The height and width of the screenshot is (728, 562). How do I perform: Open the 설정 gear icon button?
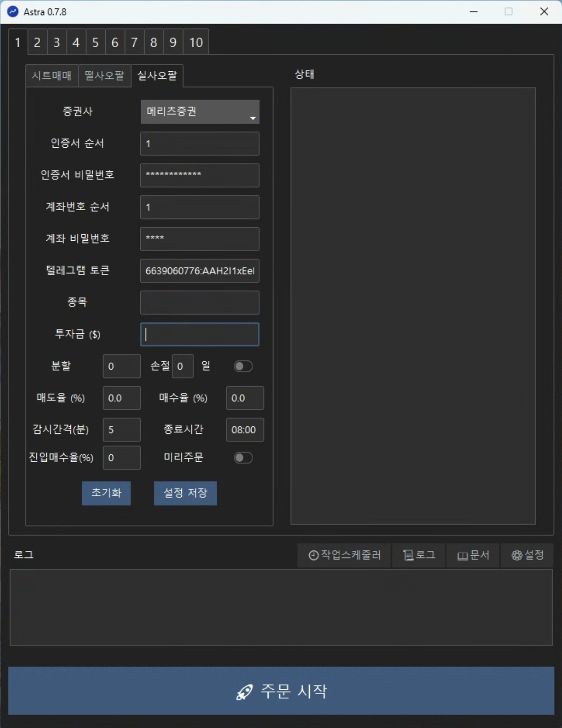pos(517,555)
